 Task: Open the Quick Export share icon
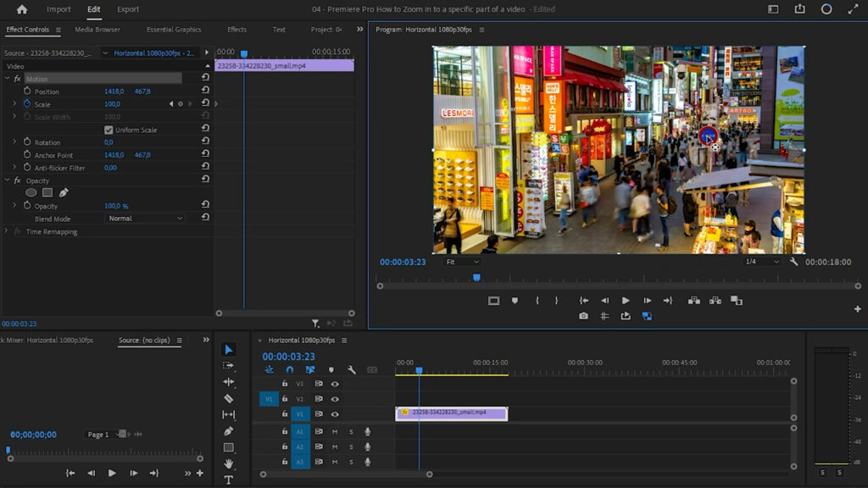(x=800, y=8)
